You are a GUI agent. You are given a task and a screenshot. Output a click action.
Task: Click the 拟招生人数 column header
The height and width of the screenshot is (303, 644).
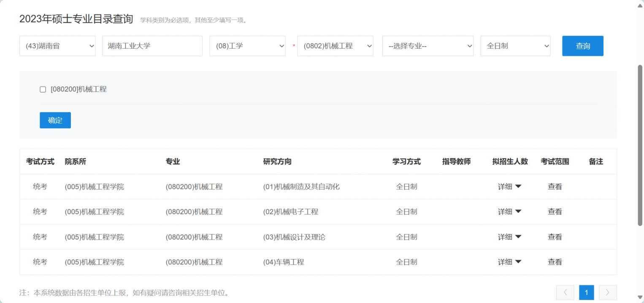(510, 161)
